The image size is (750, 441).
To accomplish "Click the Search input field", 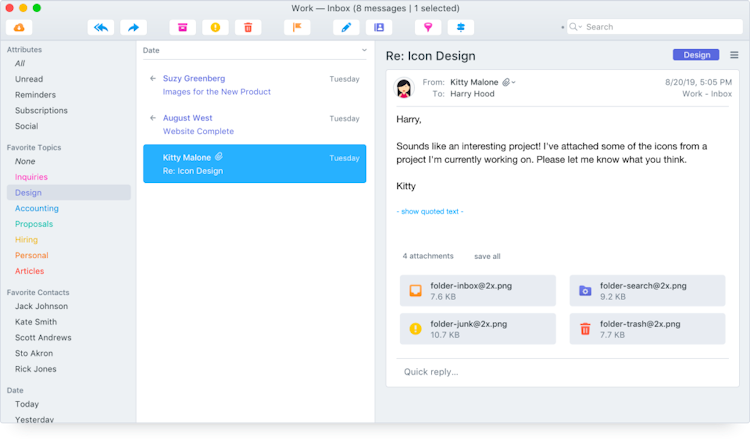I will (x=654, y=27).
